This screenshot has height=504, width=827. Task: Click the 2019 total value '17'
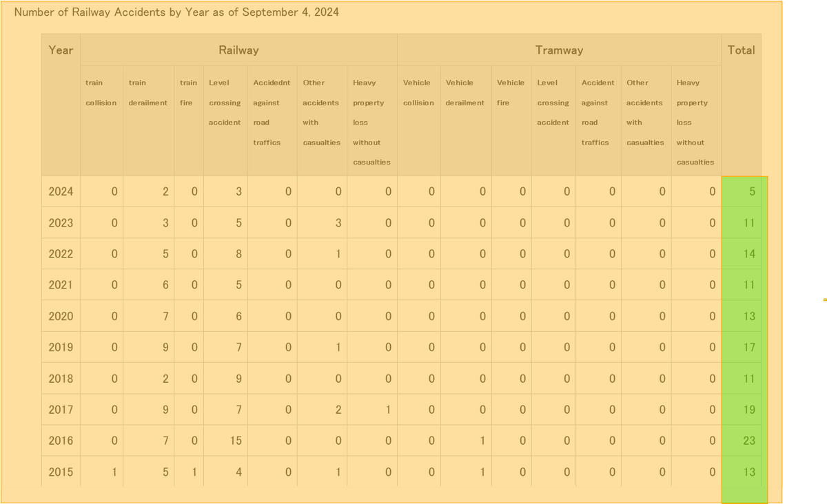pos(749,348)
